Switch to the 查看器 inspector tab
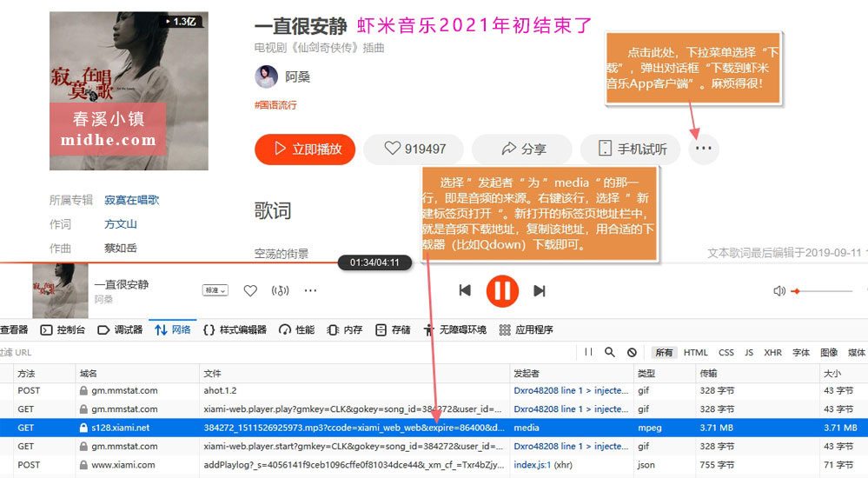Image resolution: width=868 pixels, height=478 pixels. 14,330
